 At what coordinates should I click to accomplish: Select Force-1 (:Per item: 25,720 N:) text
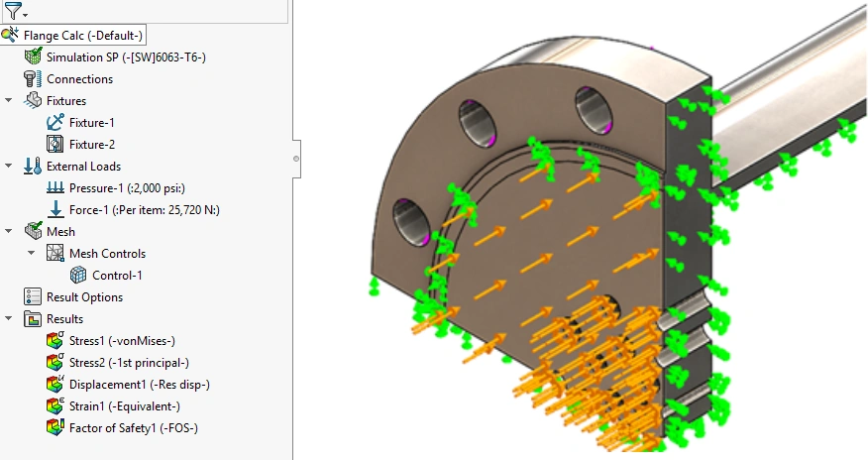coord(145,210)
